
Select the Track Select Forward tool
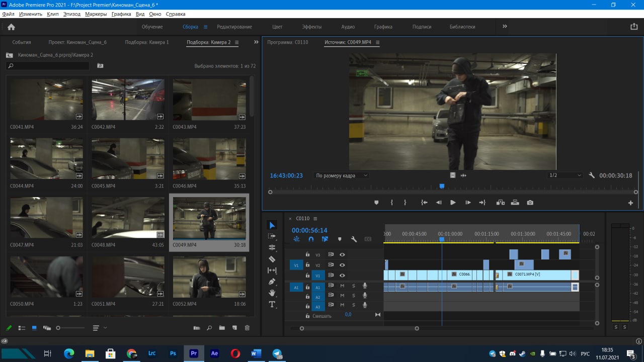[272, 236]
